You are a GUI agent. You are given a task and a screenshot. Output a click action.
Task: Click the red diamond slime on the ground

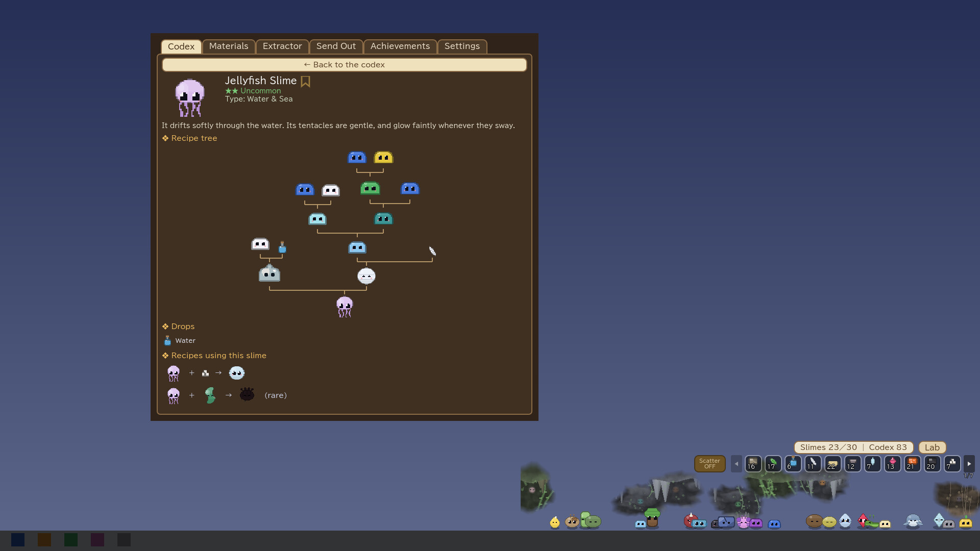pyautogui.click(x=863, y=520)
